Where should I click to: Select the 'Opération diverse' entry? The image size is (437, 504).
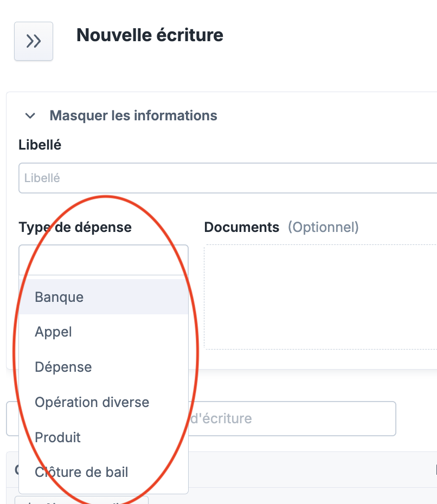pos(92,402)
